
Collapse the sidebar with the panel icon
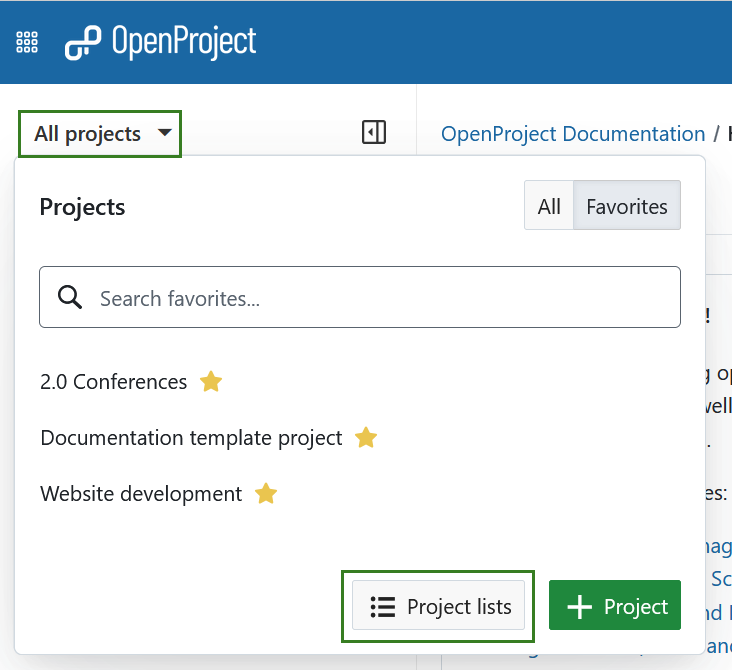tap(374, 132)
